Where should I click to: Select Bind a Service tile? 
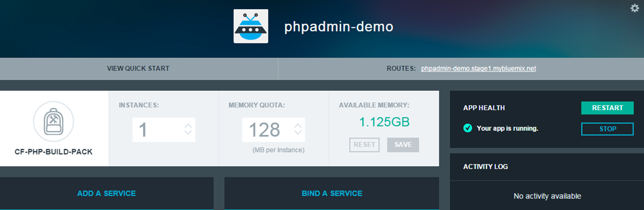pyautogui.click(x=332, y=193)
